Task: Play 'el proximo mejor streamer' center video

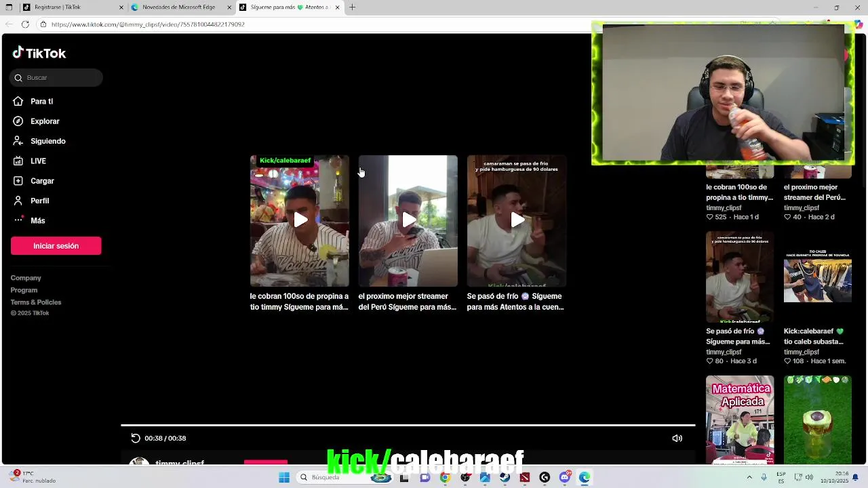Action: [x=408, y=221]
